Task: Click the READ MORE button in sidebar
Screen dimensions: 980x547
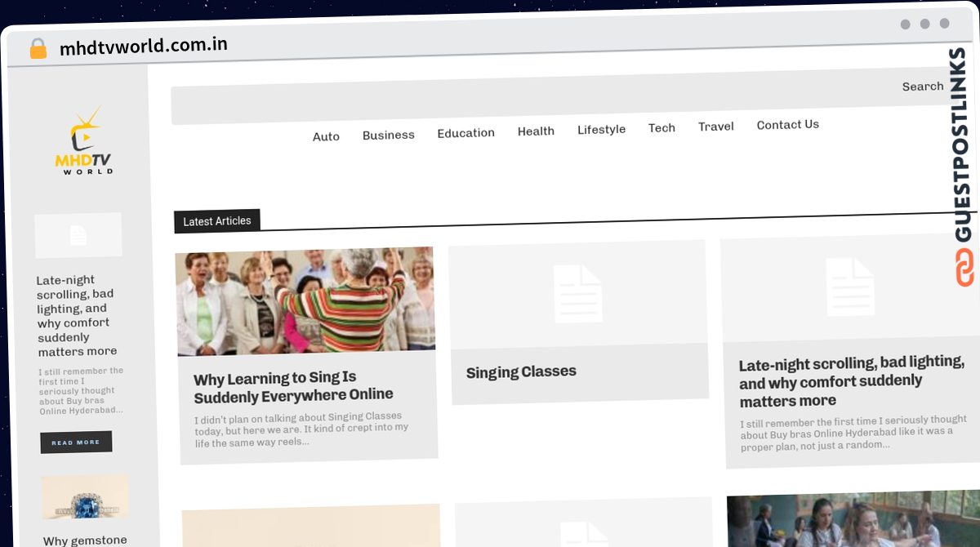Action: [x=76, y=442]
